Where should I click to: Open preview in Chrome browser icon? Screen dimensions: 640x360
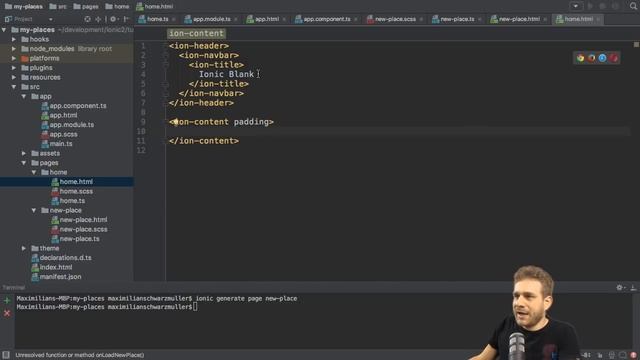coord(580,58)
